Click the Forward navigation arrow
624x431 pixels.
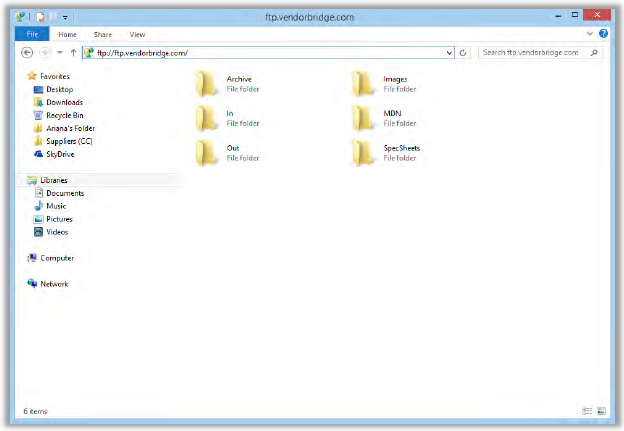tap(45, 53)
